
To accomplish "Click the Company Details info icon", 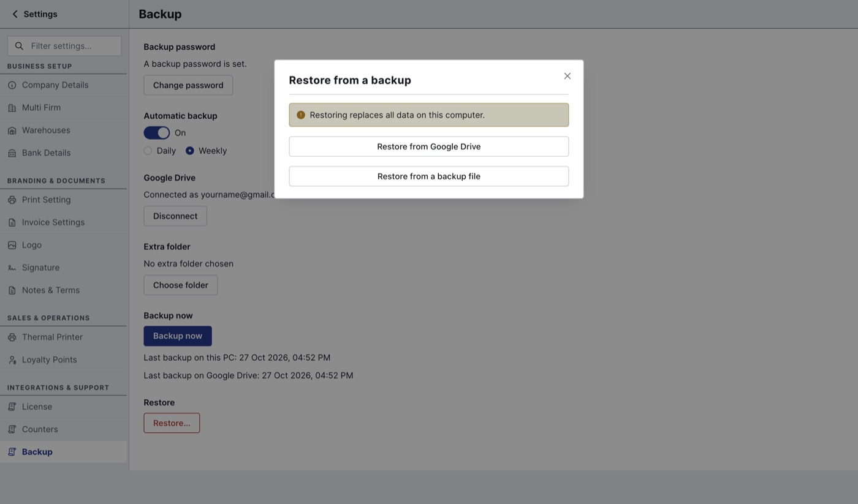I will coord(12,85).
